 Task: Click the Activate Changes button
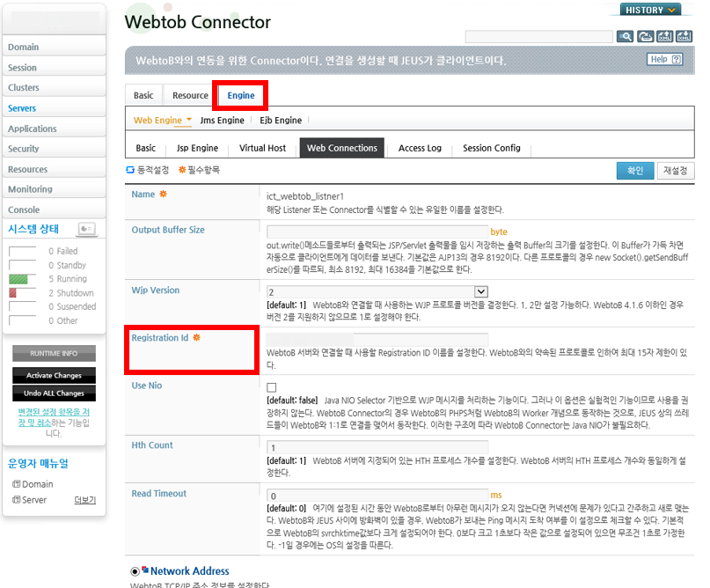(x=54, y=376)
